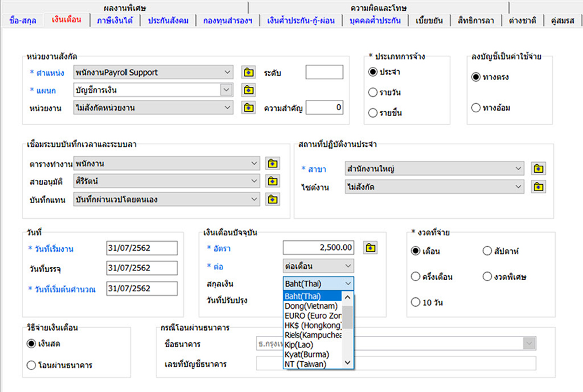Image resolution: width=583 pixels, height=392 pixels.
Task: Click the ความสำคัญ input field
Action: (x=324, y=108)
